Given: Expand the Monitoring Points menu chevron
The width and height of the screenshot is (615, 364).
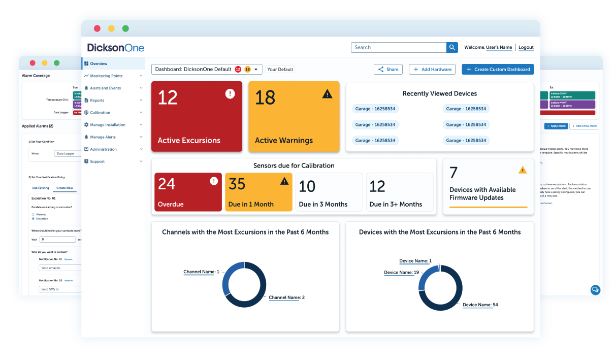Looking at the screenshot, I should point(141,76).
